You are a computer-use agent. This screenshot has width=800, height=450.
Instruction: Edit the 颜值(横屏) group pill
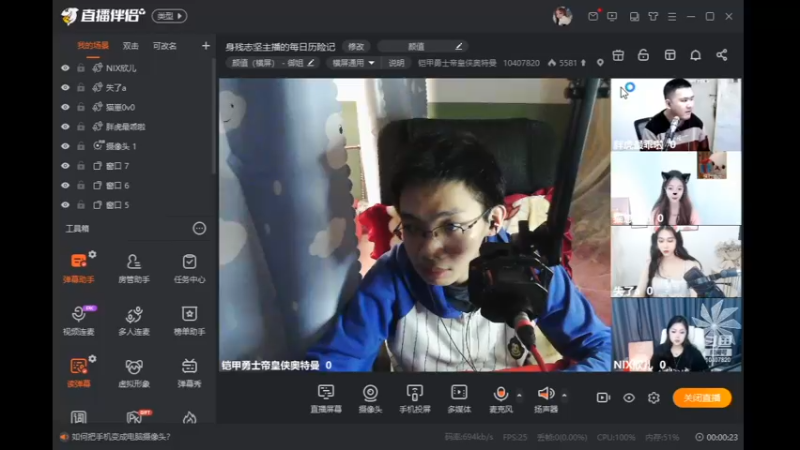click(x=273, y=63)
